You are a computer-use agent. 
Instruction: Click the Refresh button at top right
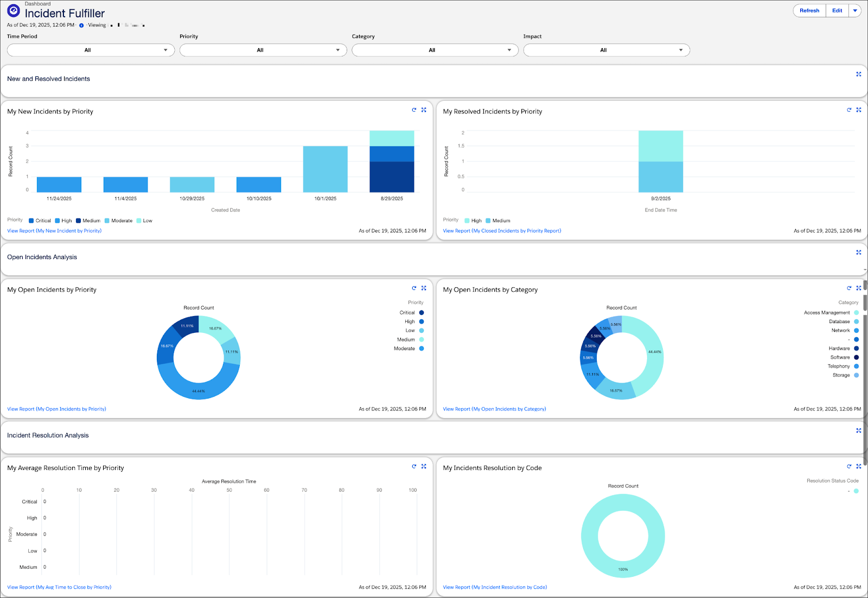[x=809, y=10]
